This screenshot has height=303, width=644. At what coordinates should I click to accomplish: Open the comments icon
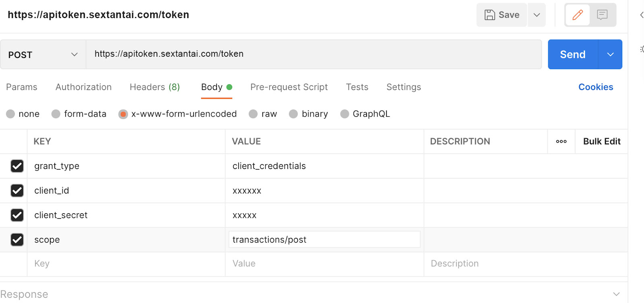602,15
